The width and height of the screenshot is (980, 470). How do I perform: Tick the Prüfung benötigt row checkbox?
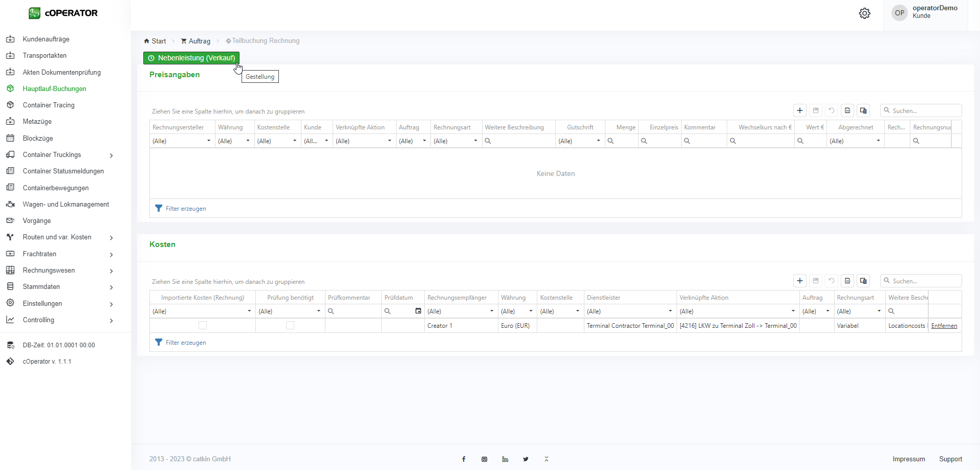290,325
